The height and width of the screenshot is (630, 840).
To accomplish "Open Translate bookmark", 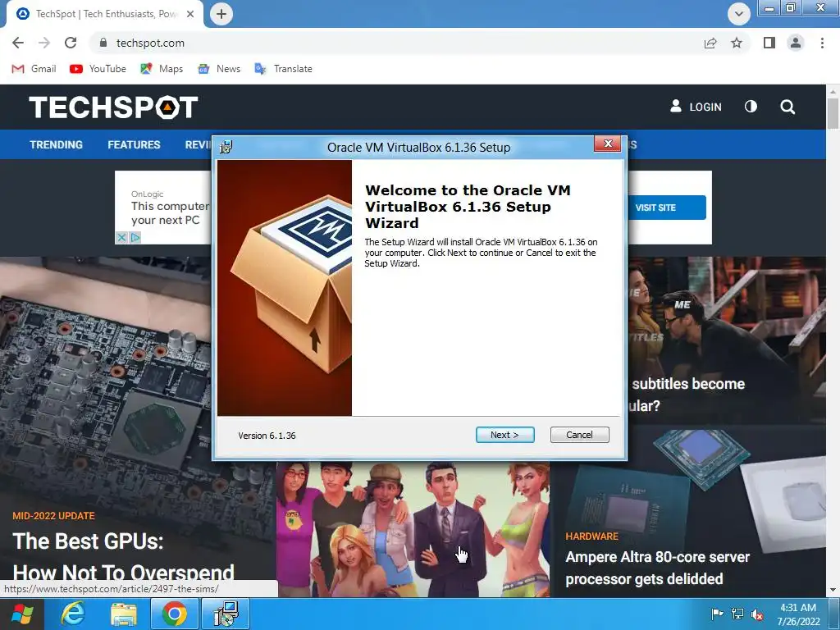I will [283, 69].
